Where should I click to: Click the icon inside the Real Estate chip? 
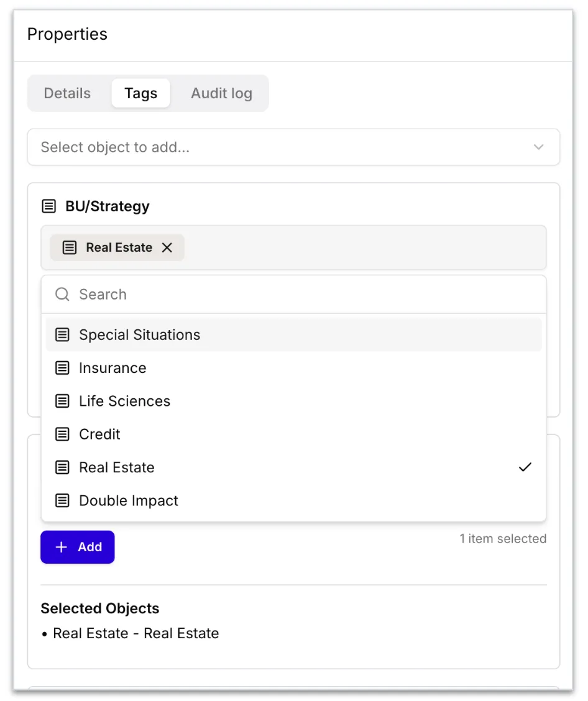70,247
